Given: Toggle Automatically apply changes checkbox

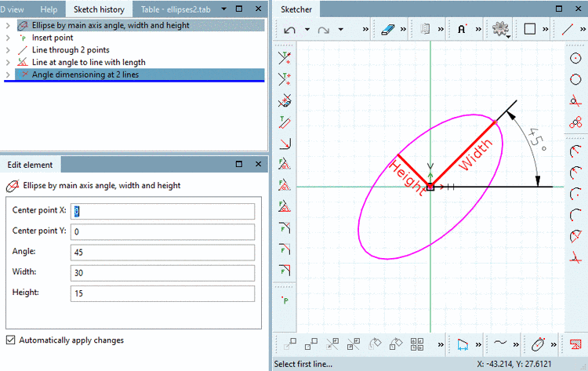Looking at the screenshot, I should 10,340.
